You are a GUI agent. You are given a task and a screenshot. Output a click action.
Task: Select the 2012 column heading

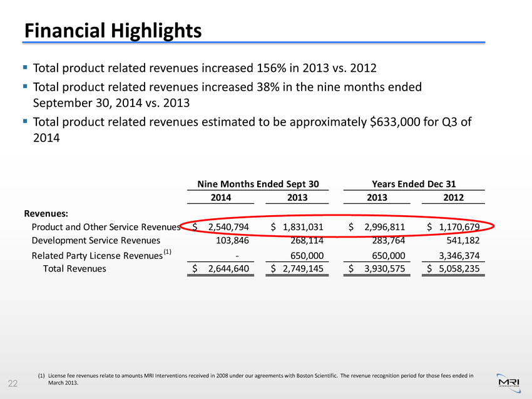point(454,198)
